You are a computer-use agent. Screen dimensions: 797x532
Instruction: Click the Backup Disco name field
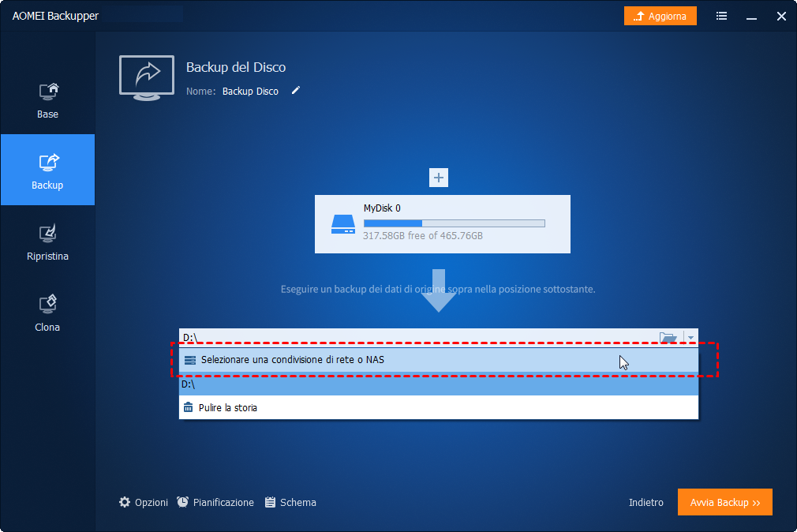250,92
